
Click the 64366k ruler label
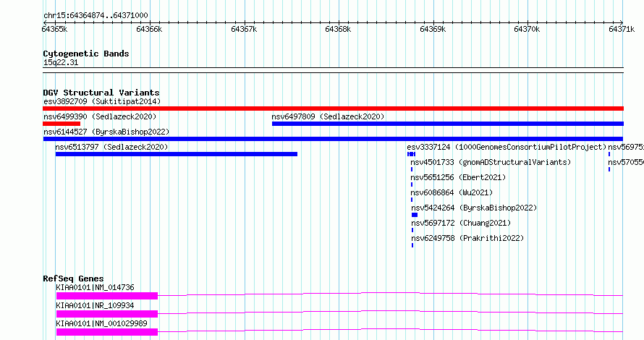[149, 29]
